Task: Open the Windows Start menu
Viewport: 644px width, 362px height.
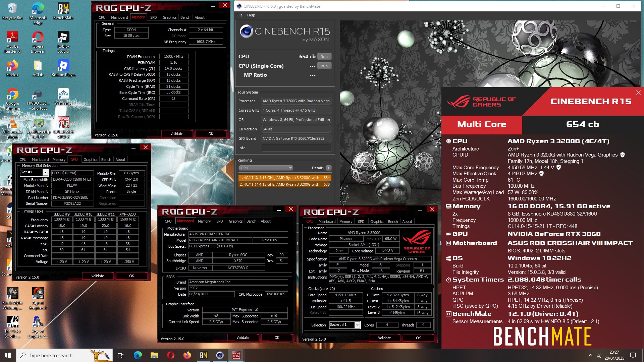Action: click(x=8, y=355)
